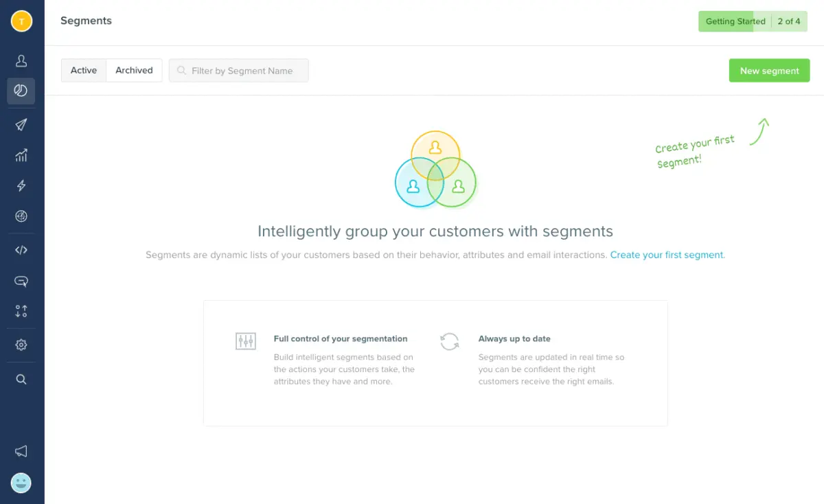This screenshot has width=824, height=504.
Task: Switch to the Active tab
Action: click(84, 70)
